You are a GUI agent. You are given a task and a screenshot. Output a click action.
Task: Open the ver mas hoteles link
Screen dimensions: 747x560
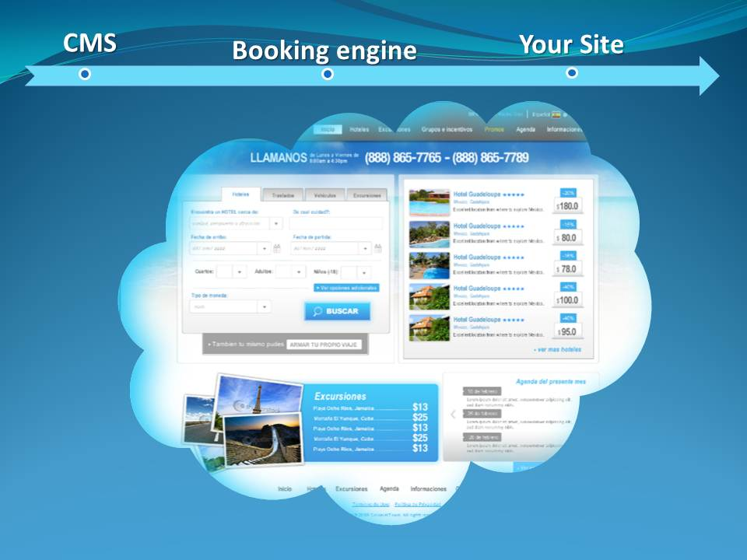click(x=557, y=349)
